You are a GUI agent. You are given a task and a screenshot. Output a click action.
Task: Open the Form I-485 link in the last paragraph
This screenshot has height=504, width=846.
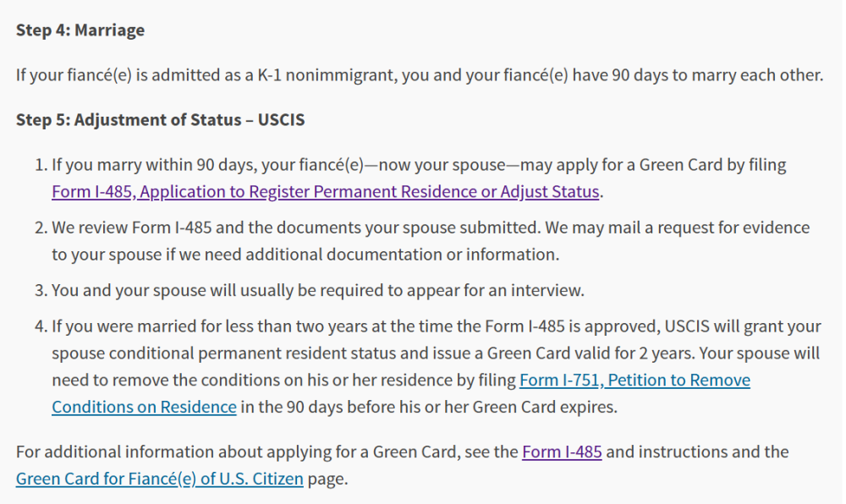562,452
